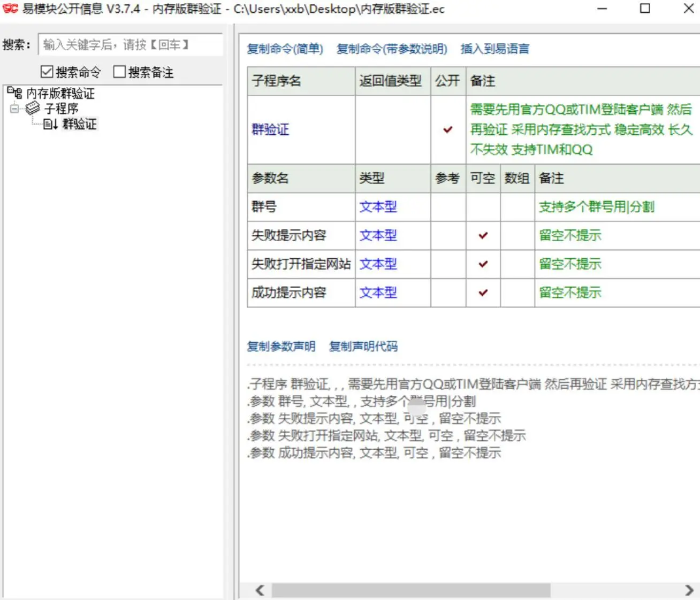The height and width of the screenshot is (600, 700).
Task: Open 复制命令(简单) link
Action: [x=284, y=49]
